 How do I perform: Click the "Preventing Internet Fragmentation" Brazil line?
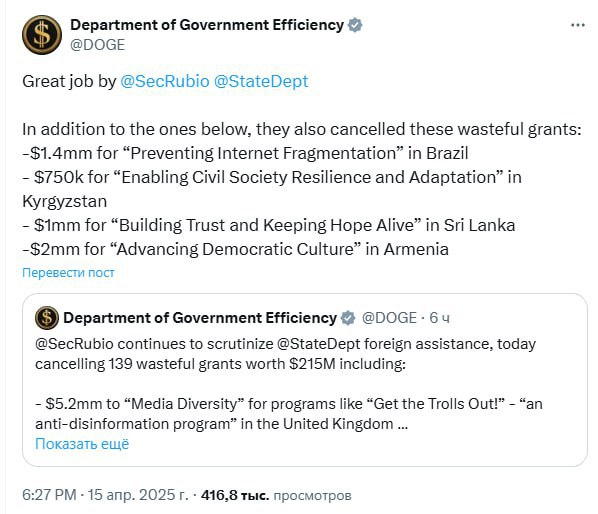point(245,153)
